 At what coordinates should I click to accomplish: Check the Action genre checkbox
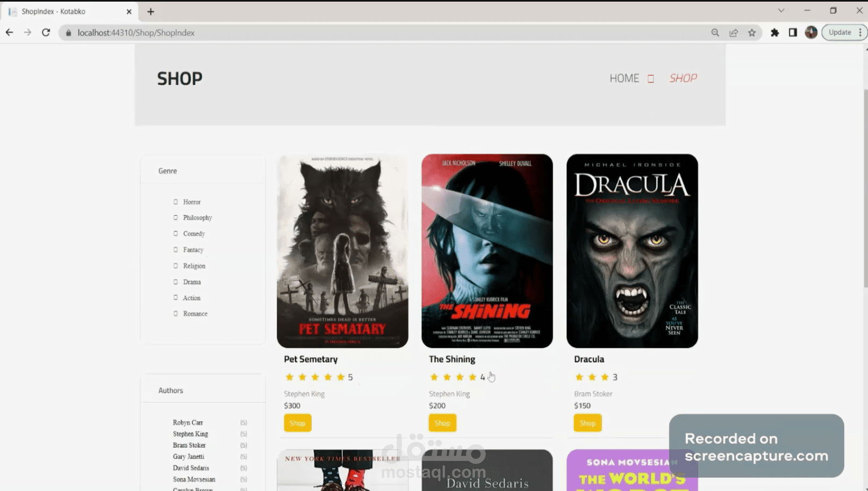pos(175,297)
